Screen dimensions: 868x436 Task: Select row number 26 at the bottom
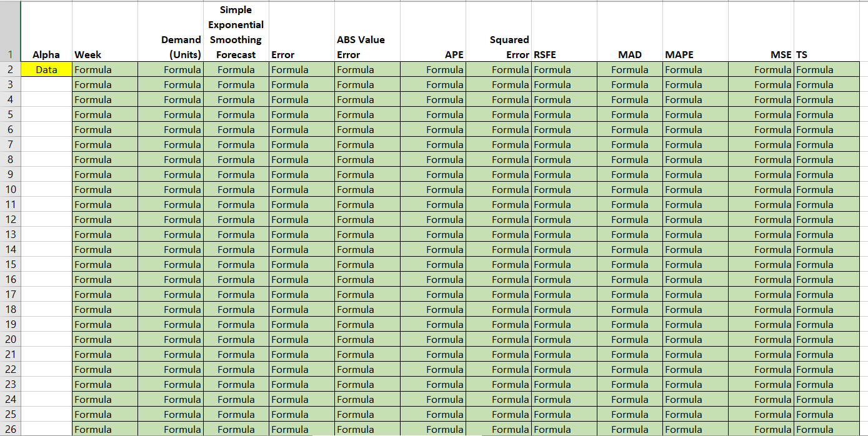coord(9,429)
